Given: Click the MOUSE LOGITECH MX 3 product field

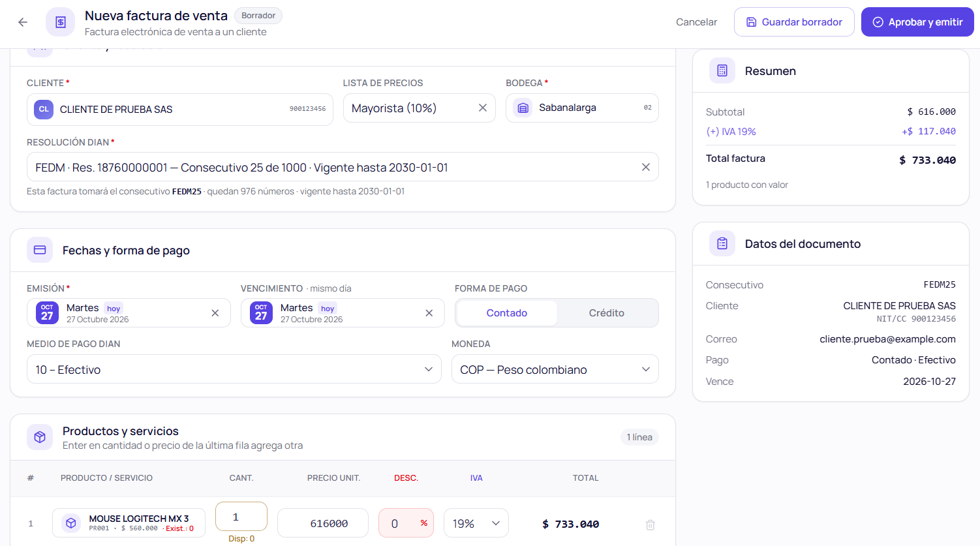Looking at the screenshot, I should click(129, 523).
